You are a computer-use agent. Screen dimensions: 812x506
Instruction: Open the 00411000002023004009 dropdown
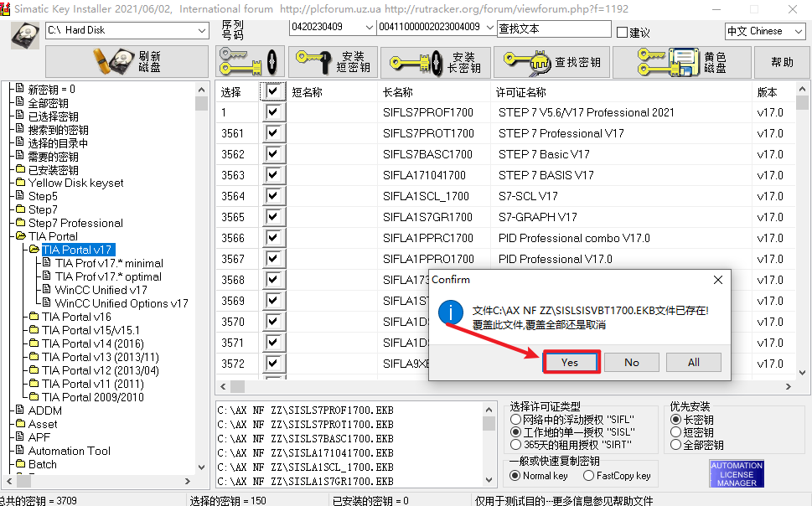tap(490, 28)
